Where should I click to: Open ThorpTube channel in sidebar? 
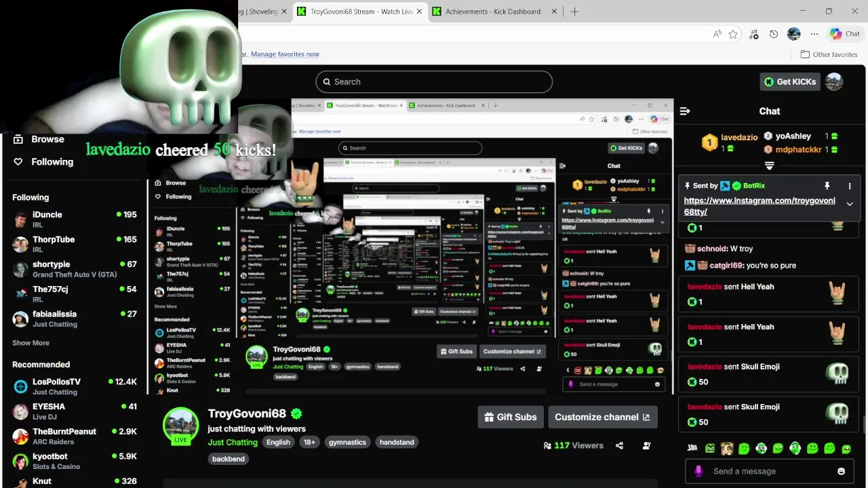pyautogui.click(x=75, y=244)
